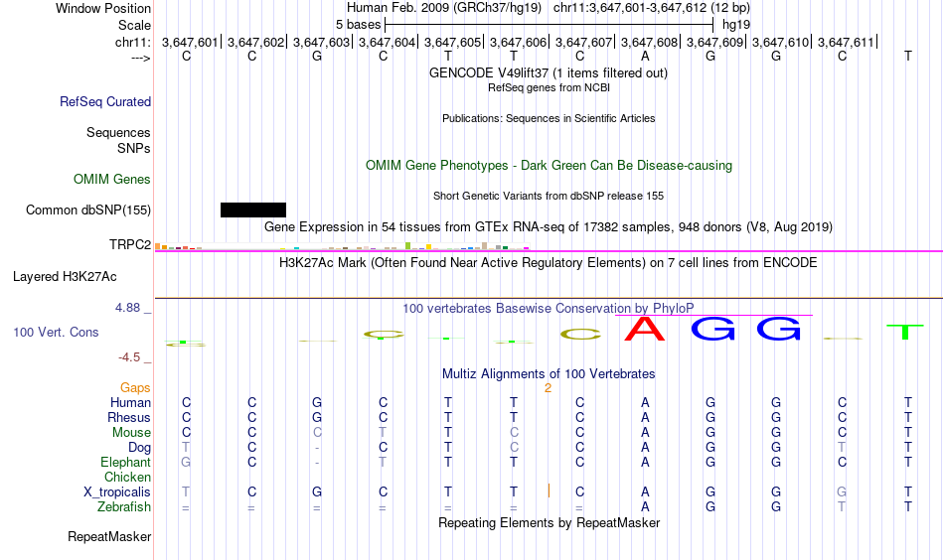Screen dimensions: 944x560
Task: Click the RepeatMasker track label
Action: 109,536
